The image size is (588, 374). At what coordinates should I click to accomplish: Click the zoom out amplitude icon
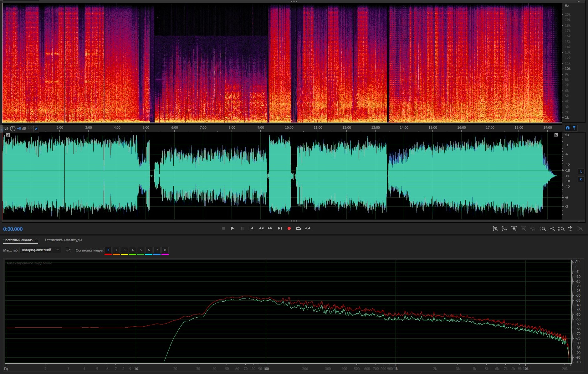coord(504,229)
